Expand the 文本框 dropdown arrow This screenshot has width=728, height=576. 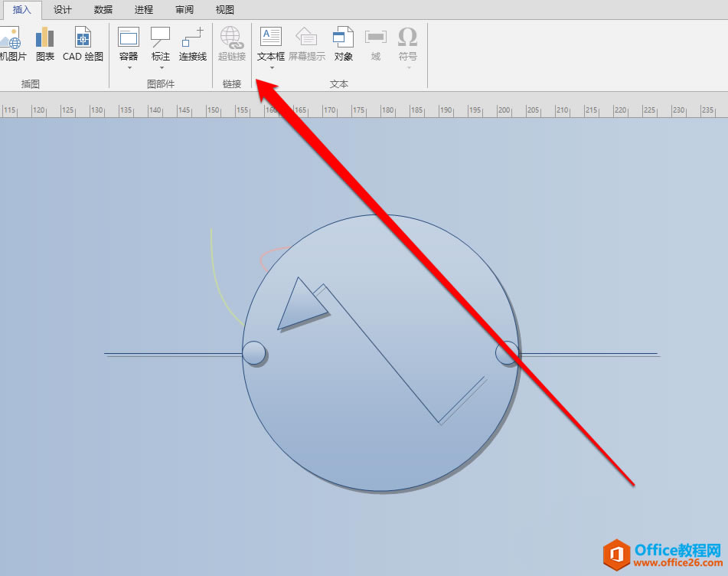click(272, 68)
